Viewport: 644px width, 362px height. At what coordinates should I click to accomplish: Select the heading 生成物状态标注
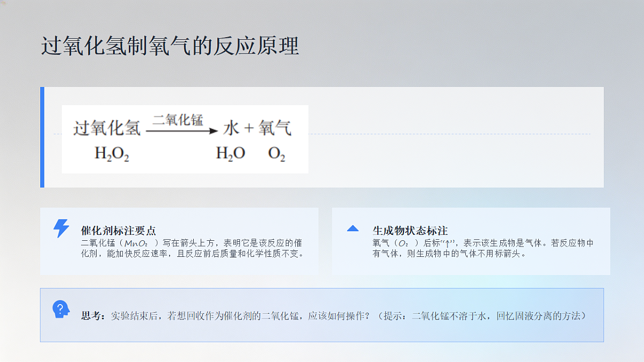(x=410, y=231)
